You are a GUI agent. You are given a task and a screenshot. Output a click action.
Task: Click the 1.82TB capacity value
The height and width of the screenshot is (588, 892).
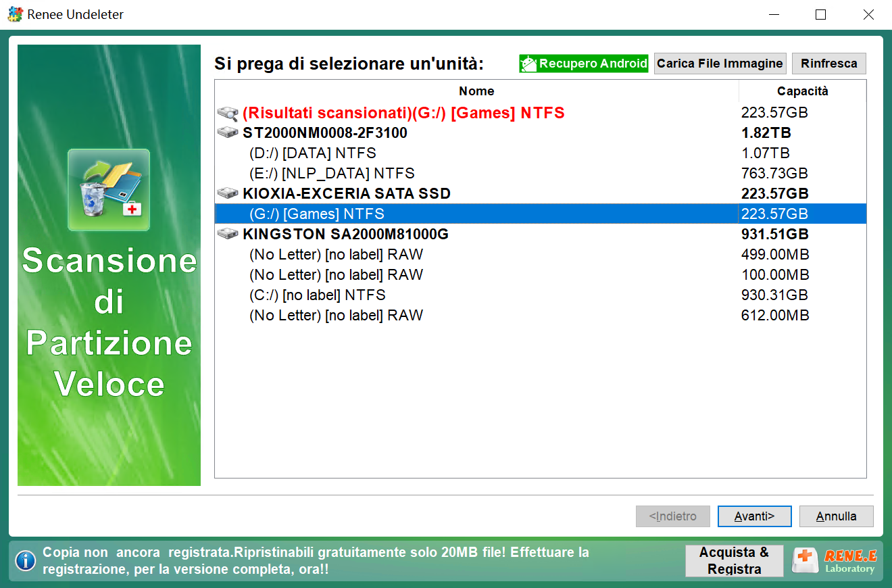[766, 133]
